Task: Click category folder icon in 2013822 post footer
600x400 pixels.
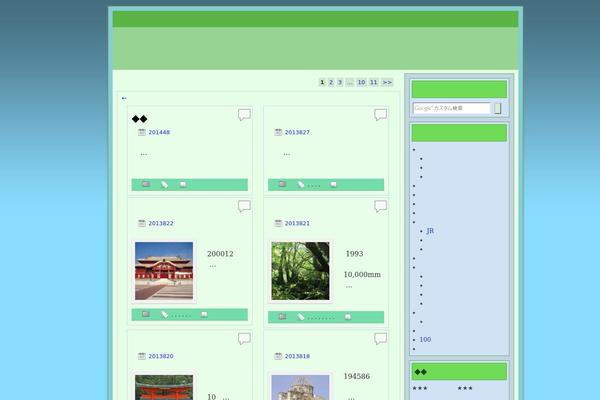Action: pyautogui.click(x=146, y=314)
